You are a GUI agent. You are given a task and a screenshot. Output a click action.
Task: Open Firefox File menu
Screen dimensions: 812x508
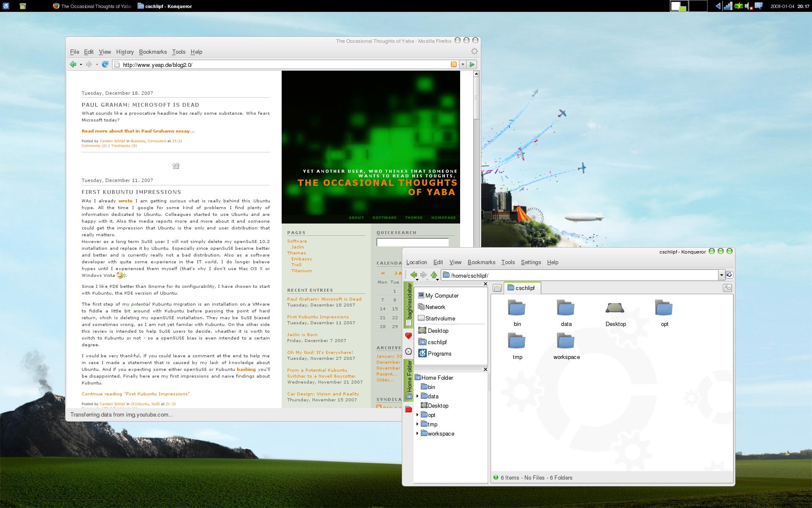[74, 52]
